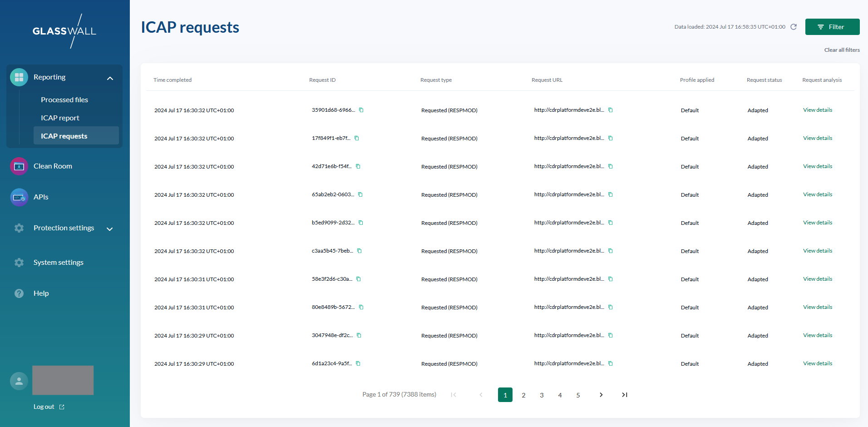Screen dimensions: 868x427
Task: Go to the next page arrow
Action: click(601, 395)
